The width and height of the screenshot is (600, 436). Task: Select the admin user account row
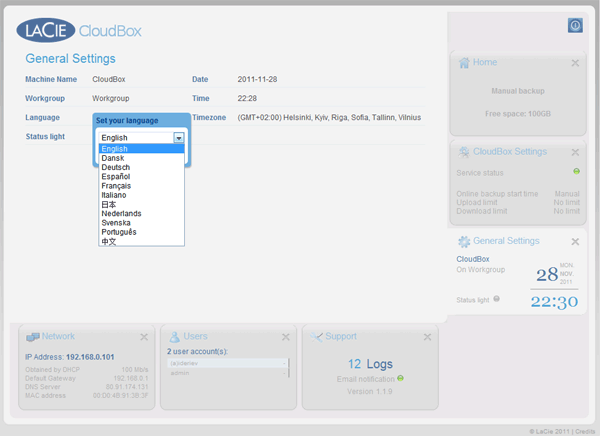[x=227, y=373]
